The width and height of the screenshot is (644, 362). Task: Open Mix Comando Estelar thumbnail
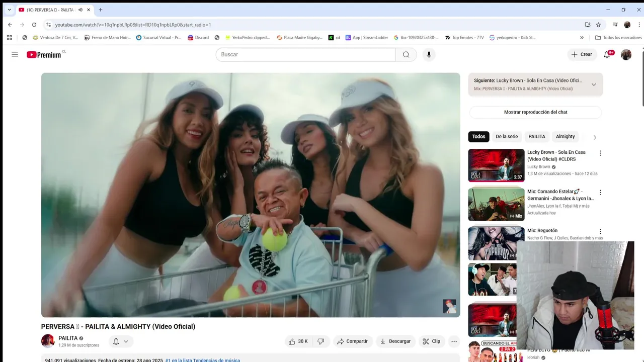(x=496, y=204)
